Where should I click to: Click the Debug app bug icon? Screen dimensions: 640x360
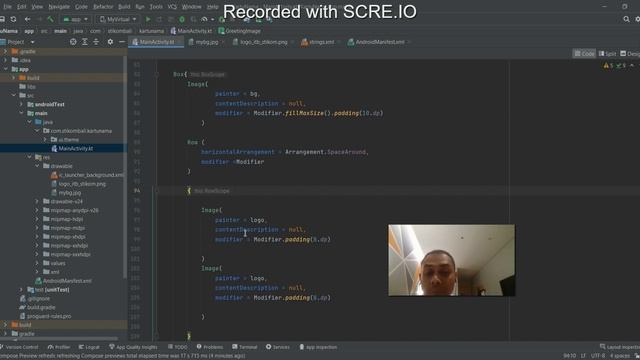click(182, 19)
